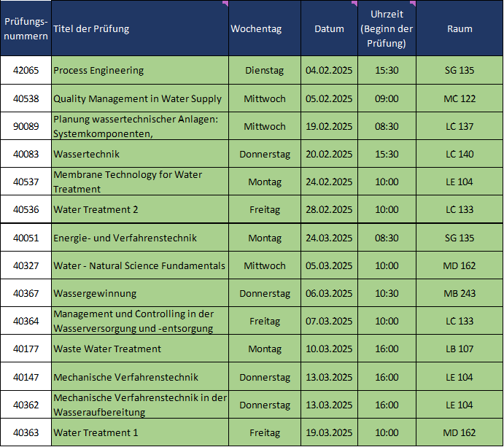The height and width of the screenshot is (447, 504).
Task: Click the date 19.02.2025 cell
Action: tap(329, 126)
